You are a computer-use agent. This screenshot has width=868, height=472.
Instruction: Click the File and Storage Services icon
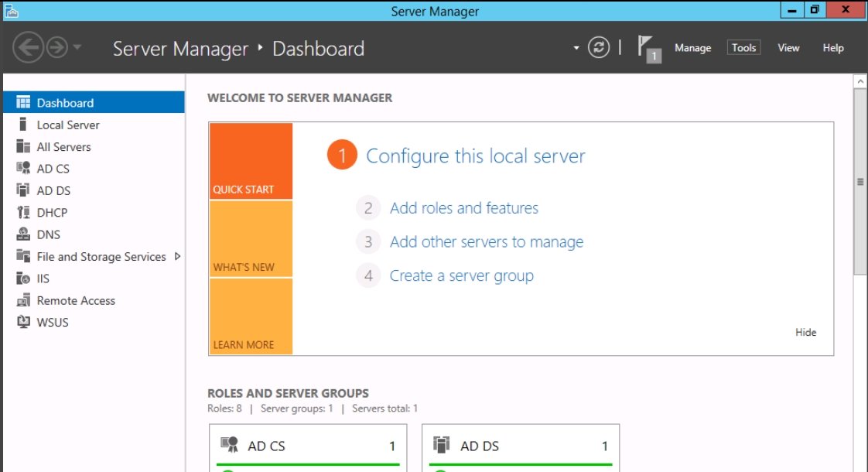point(23,256)
